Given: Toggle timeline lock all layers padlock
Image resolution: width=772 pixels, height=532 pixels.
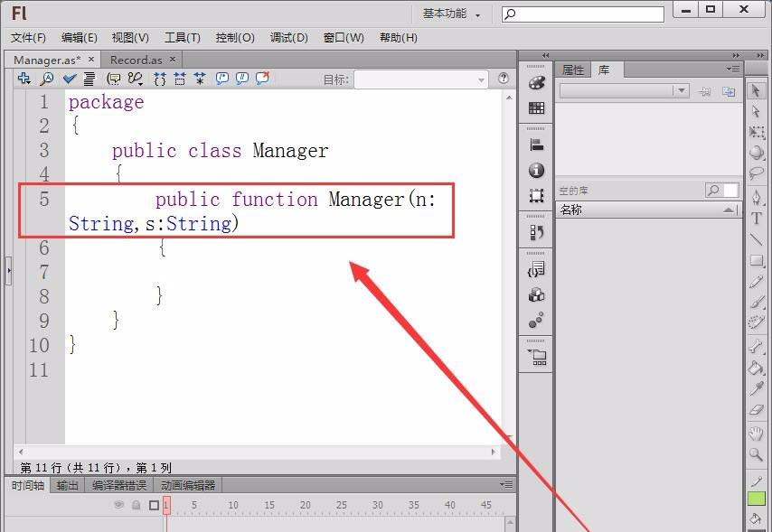Looking at the screenshot, I should 137,505.
